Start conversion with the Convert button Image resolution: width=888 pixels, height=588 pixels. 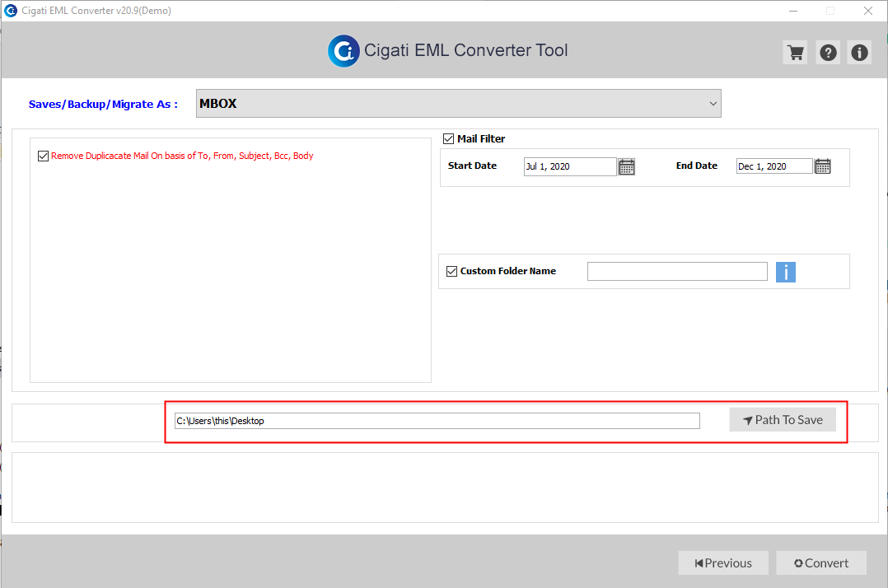point(821,563)
